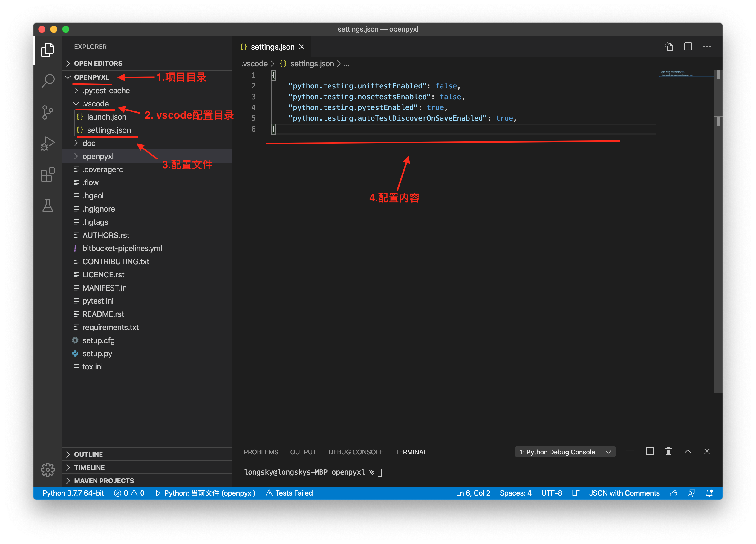Click the editor vertical scrollbar
This screenshot has width=756, height=544.
click(x=718, y=232)
